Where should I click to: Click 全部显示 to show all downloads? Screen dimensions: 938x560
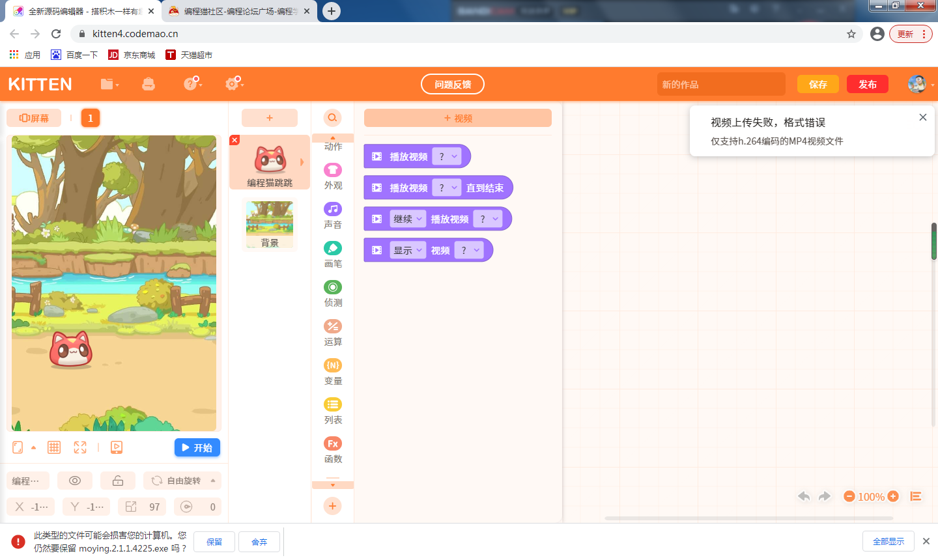(888, 541)
